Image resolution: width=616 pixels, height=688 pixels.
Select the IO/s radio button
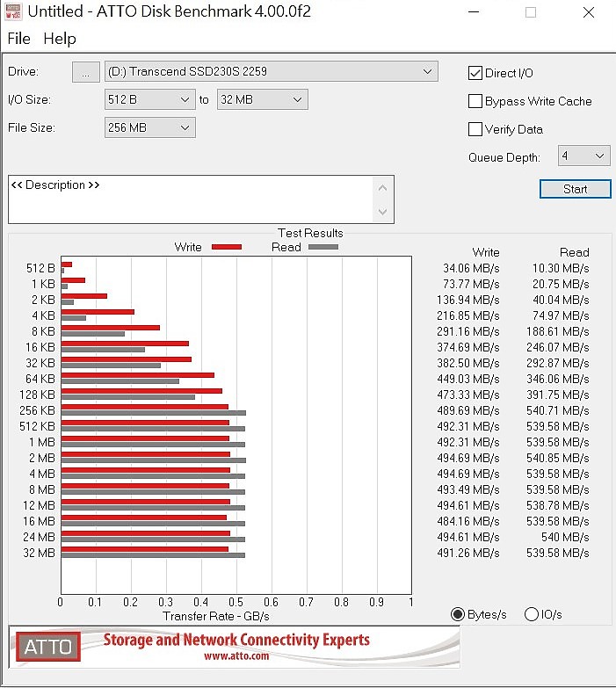pos(532,614)
